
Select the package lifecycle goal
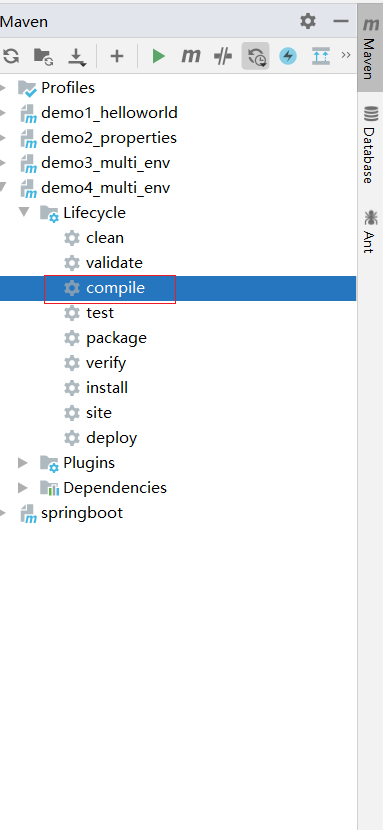click(116, 338)
